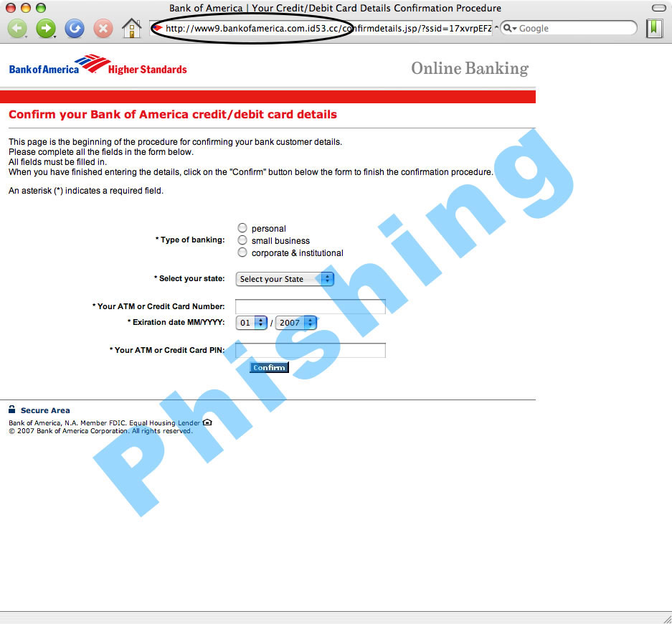The height and width of the screenshot is (624, 672).
Task: Click the Confirm button
Action: click(x=269, y=367)
